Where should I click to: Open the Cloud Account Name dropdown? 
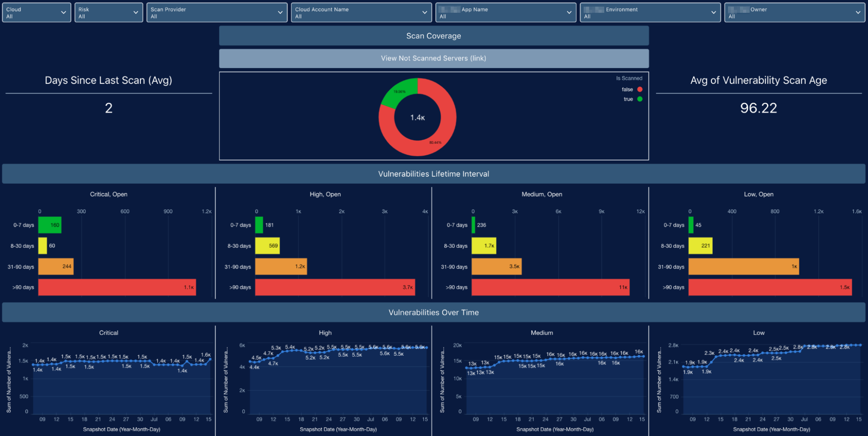click(361, 12)
